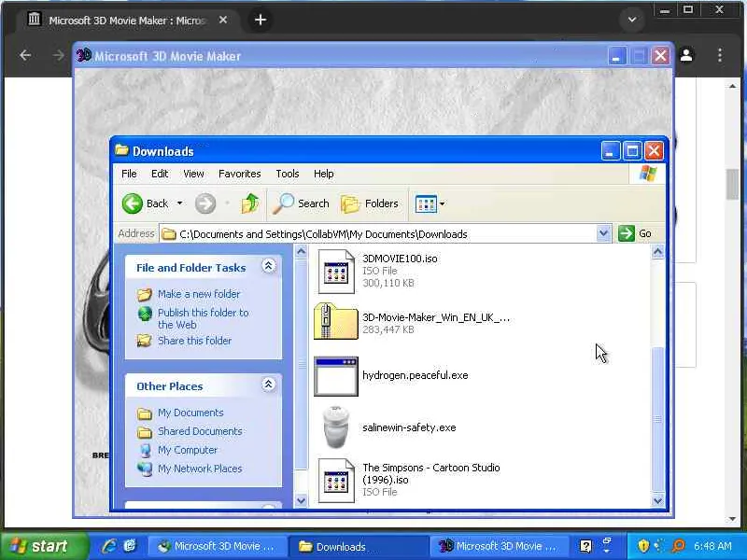Open My Computer in Other Places
747x560 pixels.
pos(188,450)
